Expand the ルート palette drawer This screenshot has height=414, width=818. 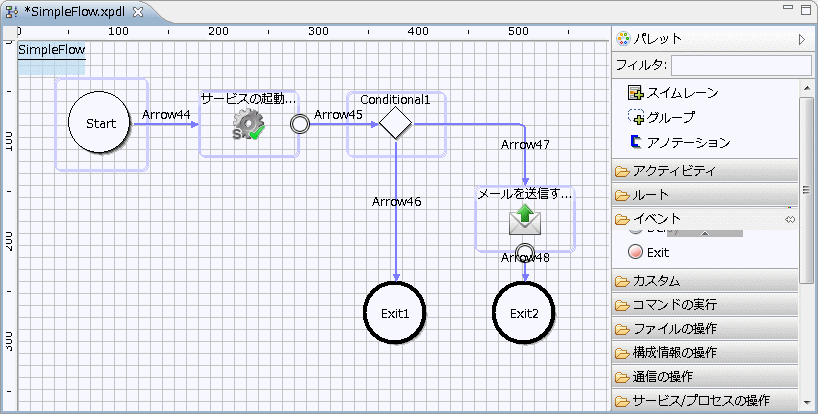pos(705,194)
